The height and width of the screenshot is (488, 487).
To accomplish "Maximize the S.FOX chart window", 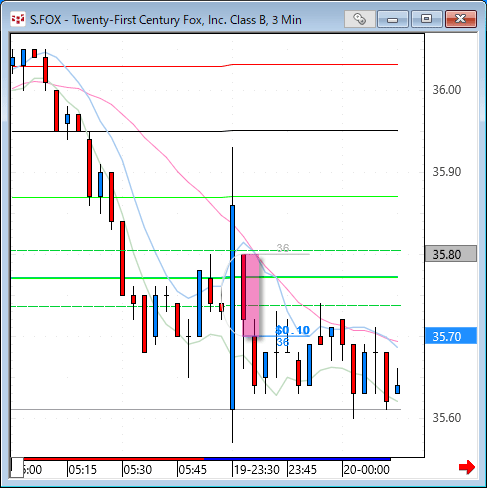I will [x=426, y=19].
